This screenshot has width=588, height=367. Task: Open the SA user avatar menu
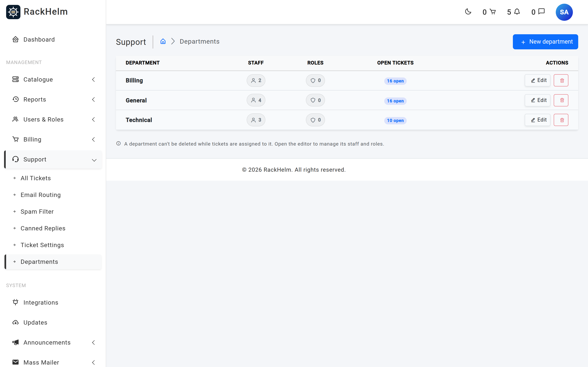click(x=564, y=12)
